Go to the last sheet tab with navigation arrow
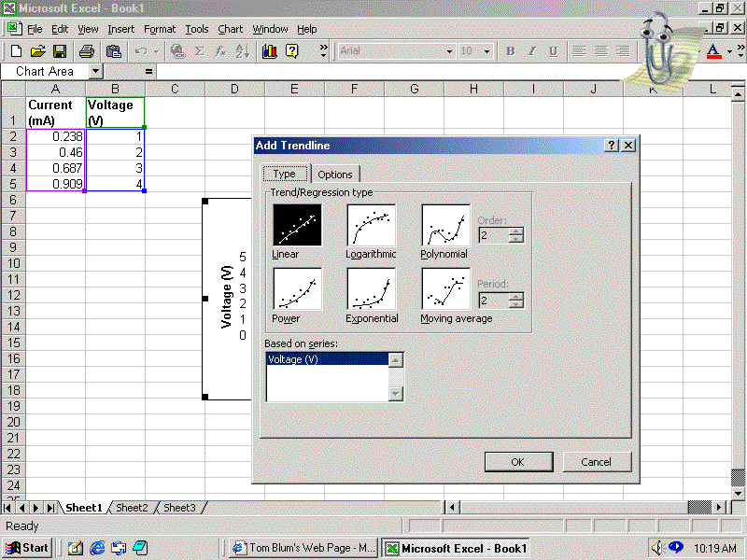 50,508
